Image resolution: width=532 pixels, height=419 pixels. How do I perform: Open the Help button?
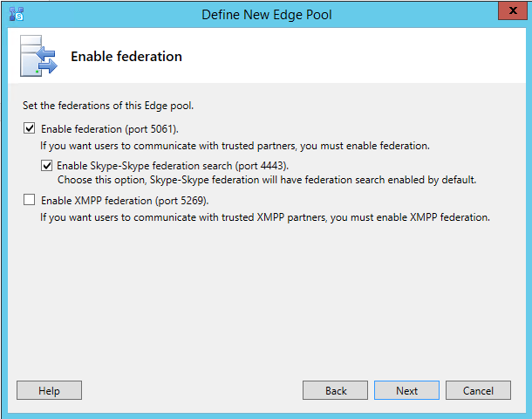point(49,390)
